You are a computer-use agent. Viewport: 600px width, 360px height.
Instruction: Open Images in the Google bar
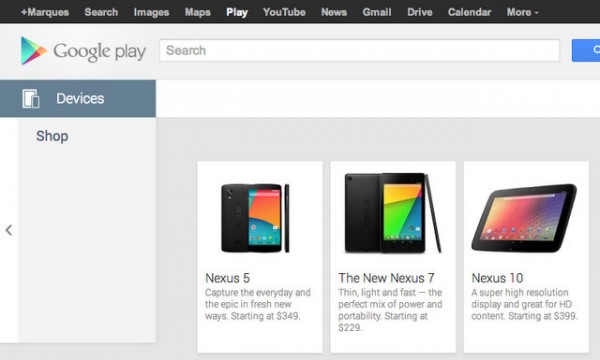[151, 12]
